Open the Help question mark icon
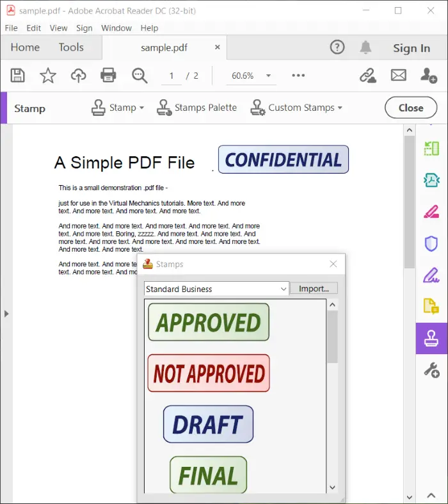The width and height of the screenshot is (448, 504). coord(337,47)
